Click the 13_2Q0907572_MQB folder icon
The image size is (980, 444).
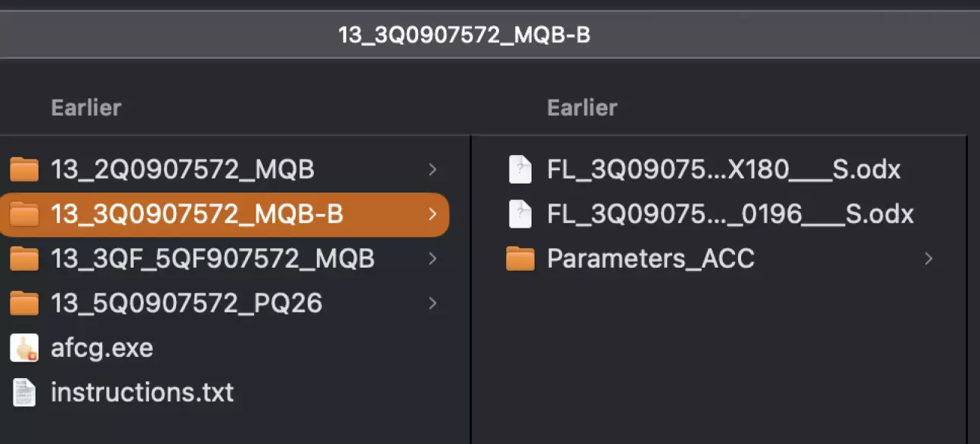tap(24, 170)
